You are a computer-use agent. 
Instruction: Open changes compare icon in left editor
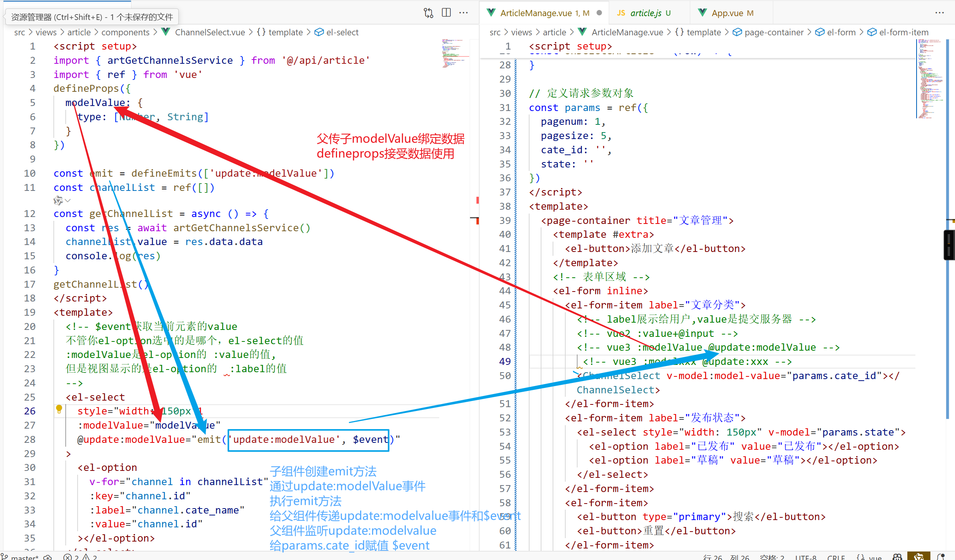429,13
